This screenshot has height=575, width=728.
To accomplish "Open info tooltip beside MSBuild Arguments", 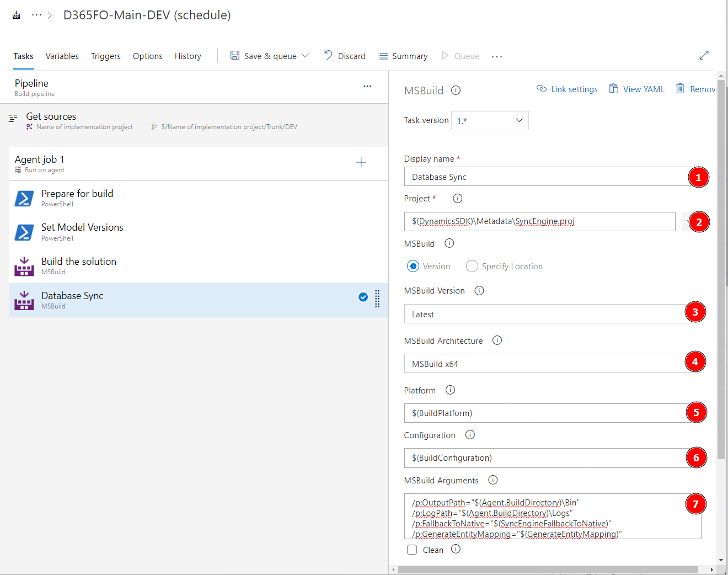I will tap(493, 480).
